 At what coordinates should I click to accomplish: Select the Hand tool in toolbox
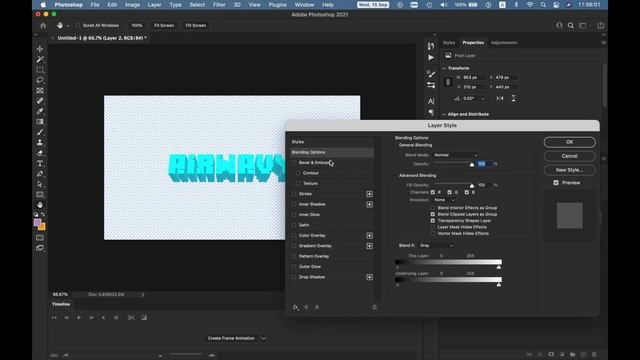pos(40,205)
